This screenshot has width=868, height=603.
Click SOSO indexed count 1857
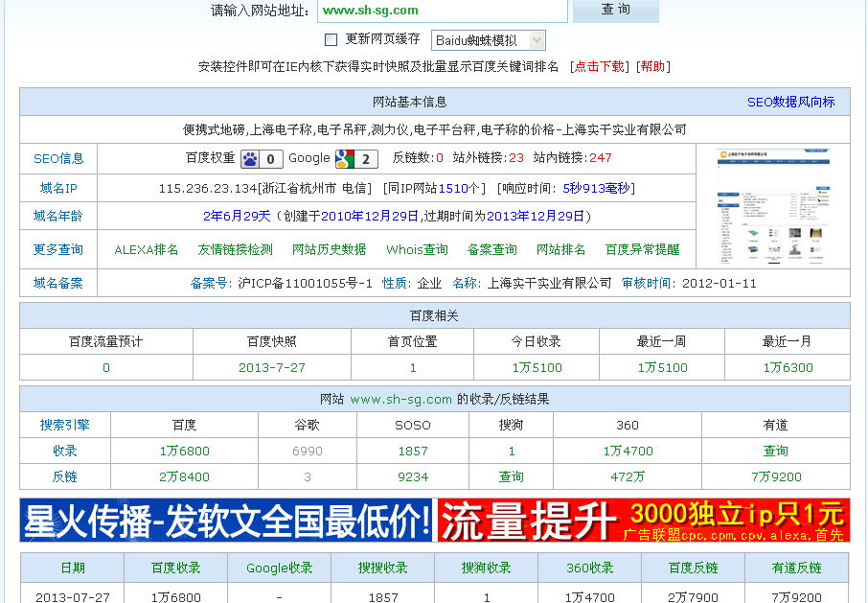pyautogui.click(x=413, y=452)
